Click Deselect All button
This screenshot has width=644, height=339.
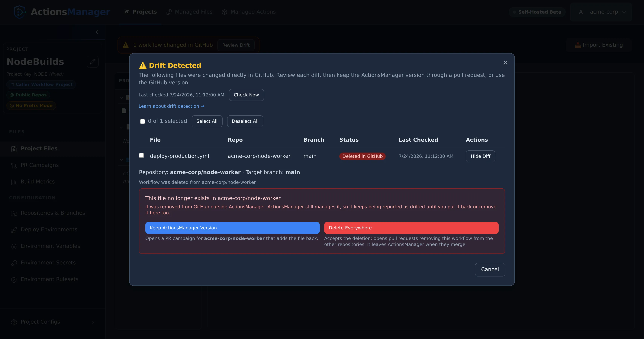[x=245, y=121]
